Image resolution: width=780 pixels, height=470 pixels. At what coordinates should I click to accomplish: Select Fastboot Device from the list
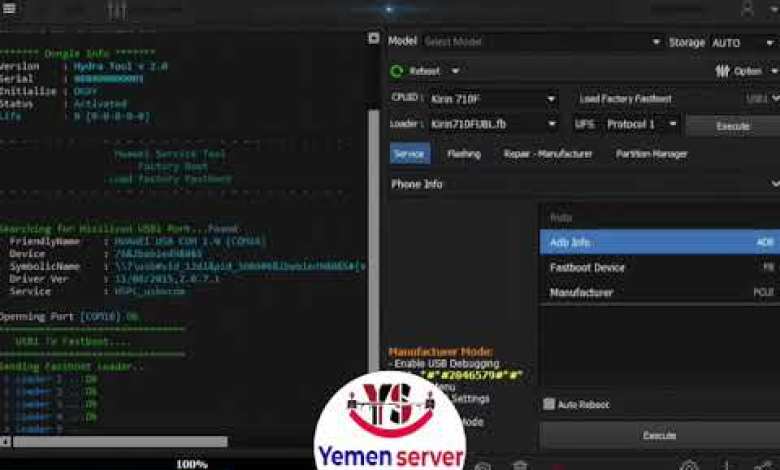(587, 267)
